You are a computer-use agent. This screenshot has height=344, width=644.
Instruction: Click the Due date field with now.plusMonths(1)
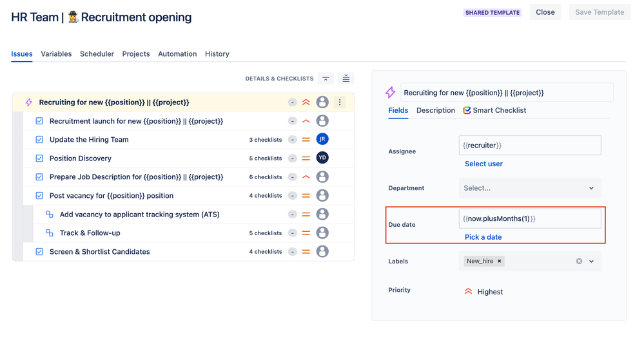530,218
